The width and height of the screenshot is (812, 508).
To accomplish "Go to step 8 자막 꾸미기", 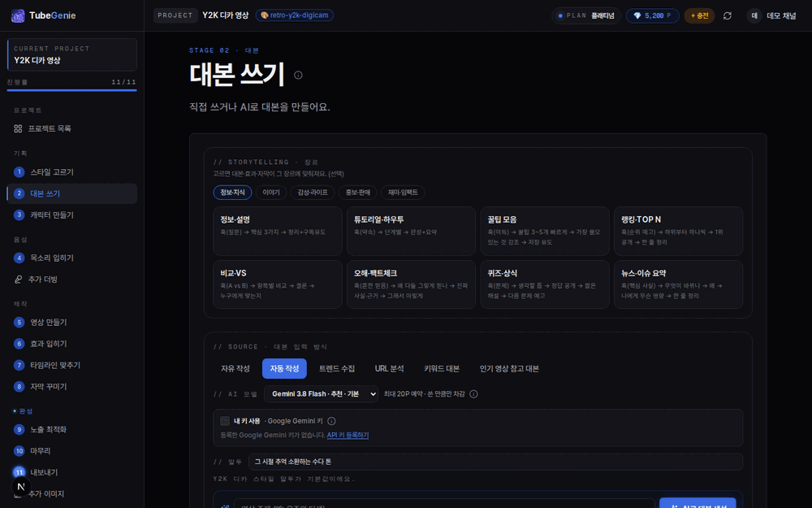I will click(72, 387).
